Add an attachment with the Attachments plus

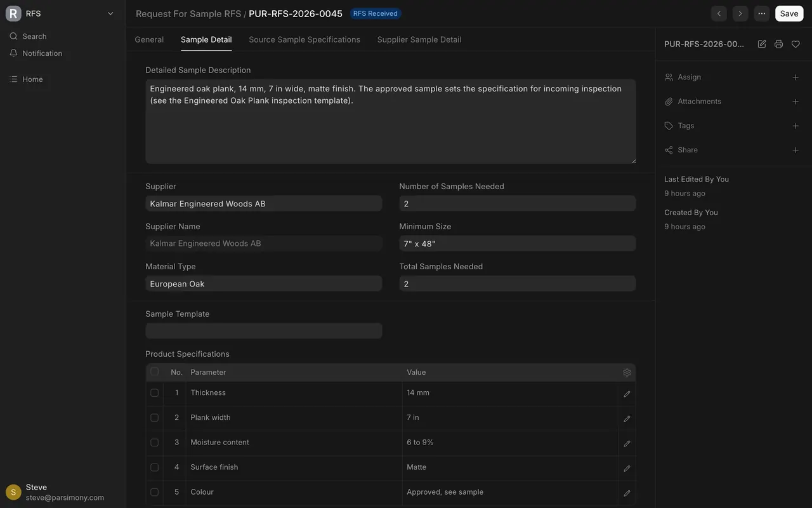coord(796,102)
